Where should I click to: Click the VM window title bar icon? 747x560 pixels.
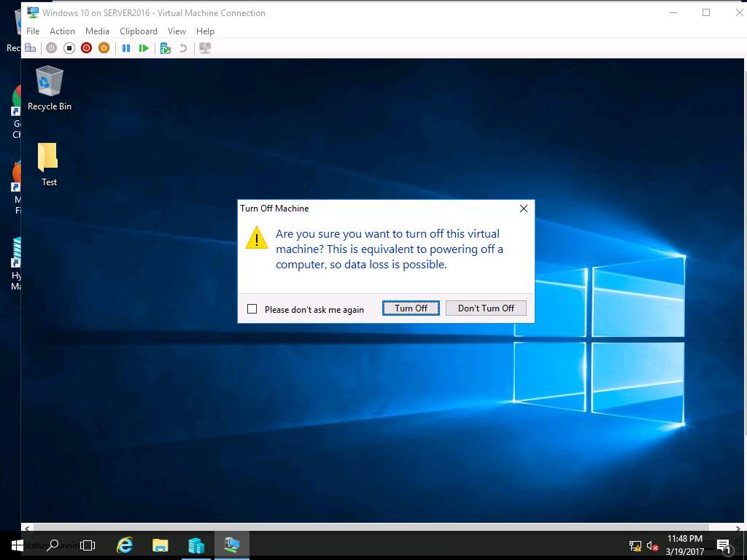(x=32, y=12)
